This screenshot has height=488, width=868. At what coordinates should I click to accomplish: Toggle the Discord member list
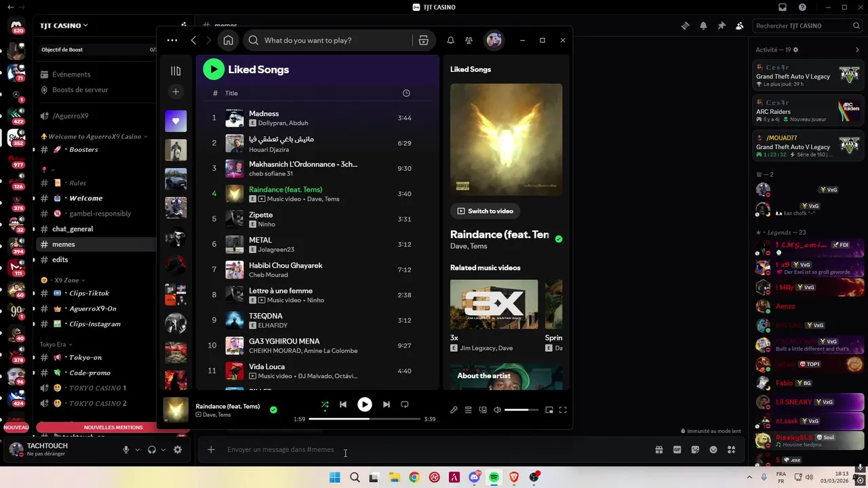click(x=739, y=26)
